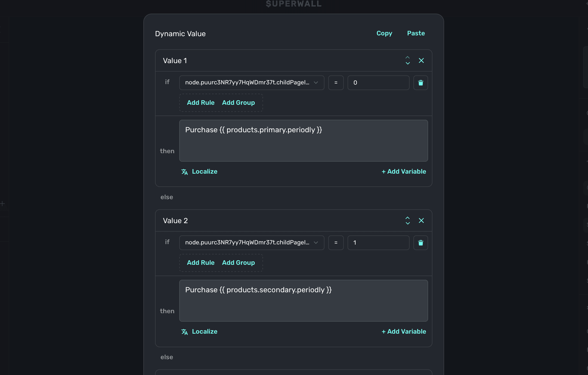The image size is (588, 375).
Task: Remove Value 2 with the X icon
Action: [x=421, y=220]
